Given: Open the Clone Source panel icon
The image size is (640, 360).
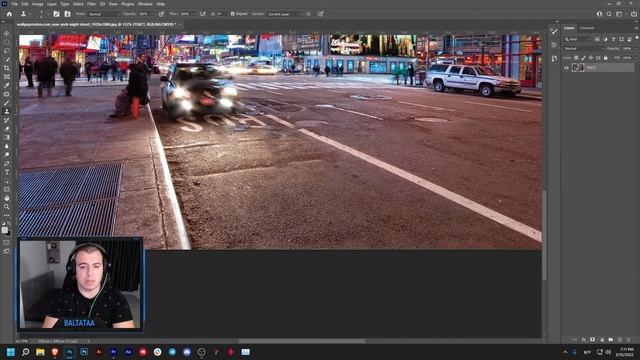Looking at the screenshot, I should [x=67, y=14].
